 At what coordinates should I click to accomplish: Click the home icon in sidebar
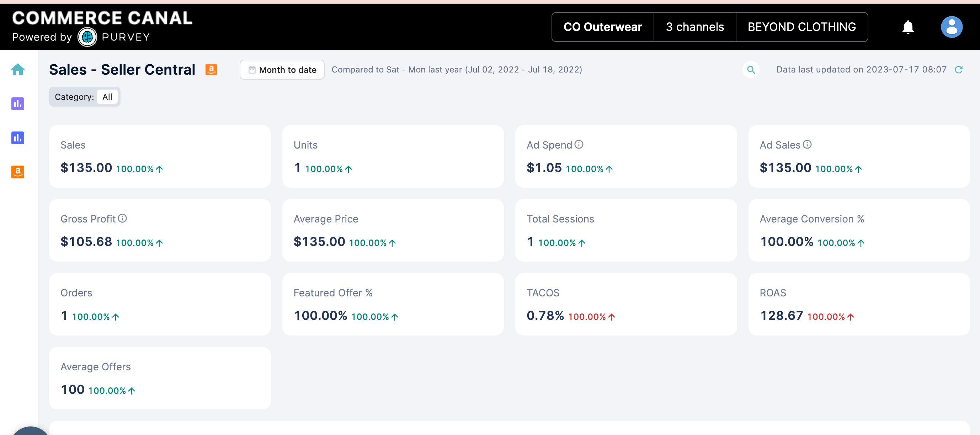coord(17,70)
